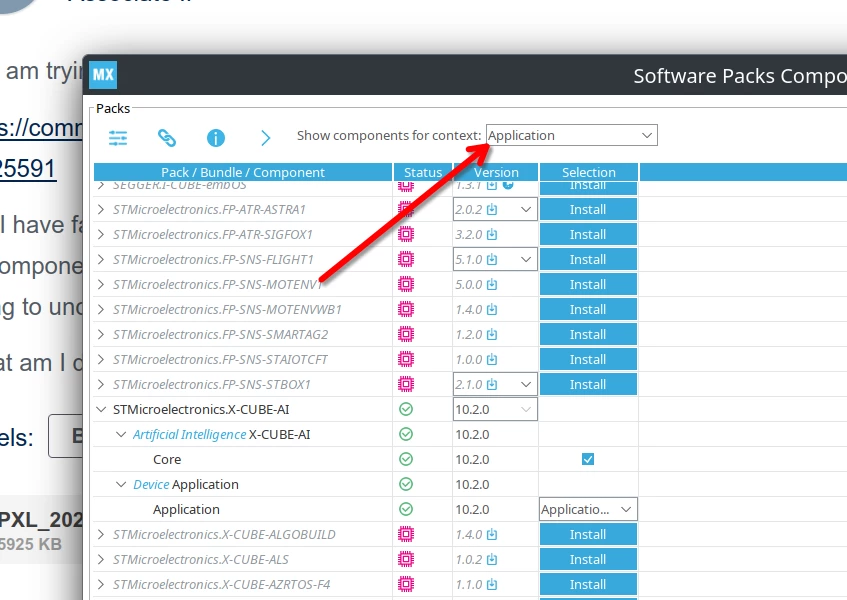Screen dimensions: 847x600
Task: Click the pink chip status icon for X-CUBE-ALS
Action: click(406, 559)
